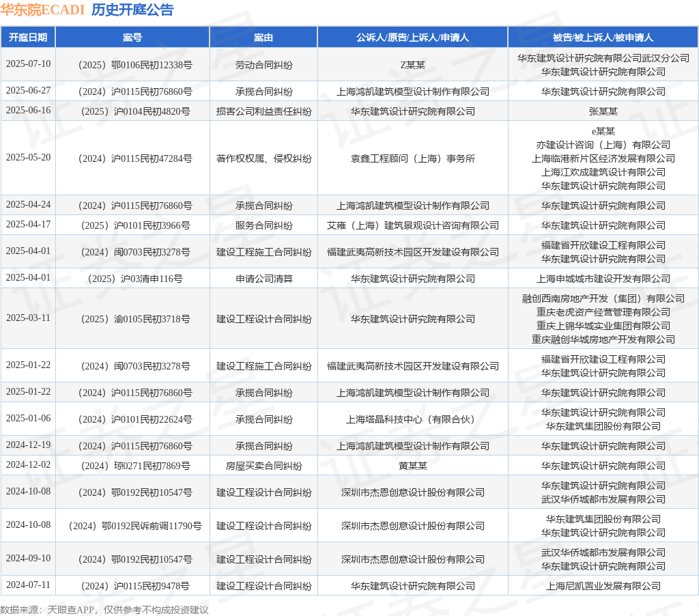Click defendant 上海临港新片区经济发展有限公司
This screenshot has height=616, width=699.
pyautogui.click(x=603, y=158)
